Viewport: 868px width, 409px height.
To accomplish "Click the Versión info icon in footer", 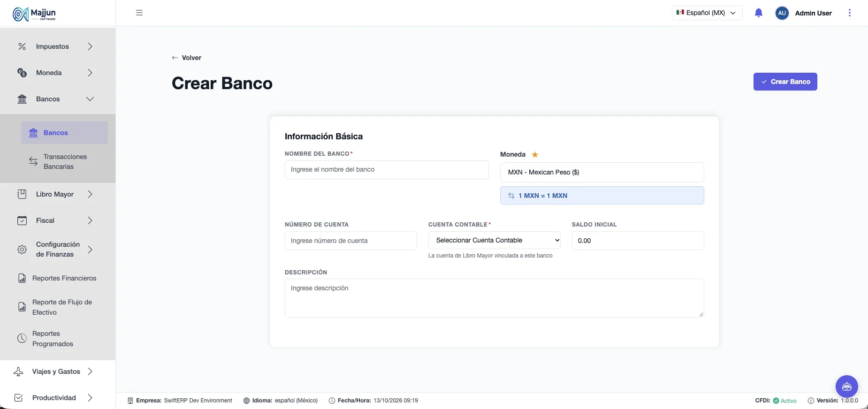I will point(811,401).
